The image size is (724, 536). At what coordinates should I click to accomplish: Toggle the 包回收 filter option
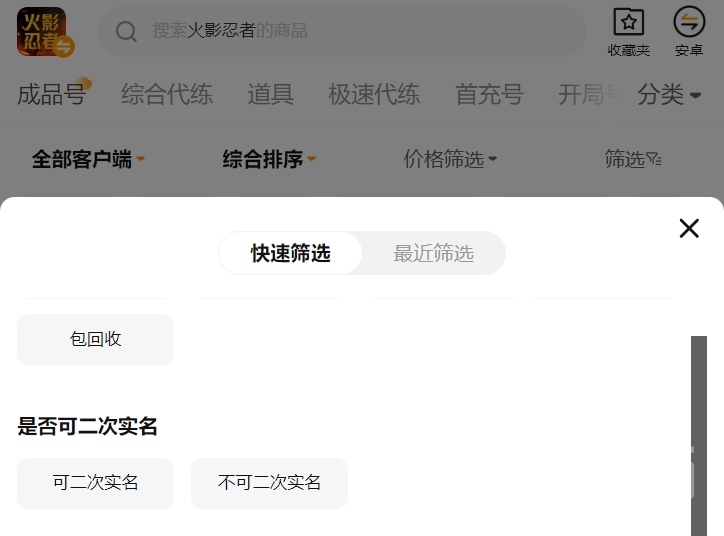96,339
